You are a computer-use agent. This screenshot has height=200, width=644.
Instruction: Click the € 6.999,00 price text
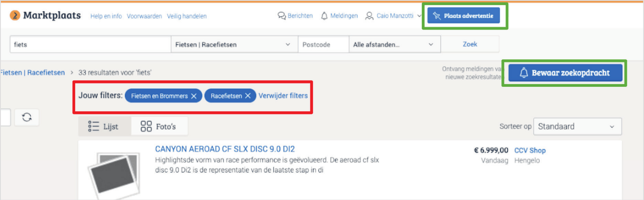491,150
